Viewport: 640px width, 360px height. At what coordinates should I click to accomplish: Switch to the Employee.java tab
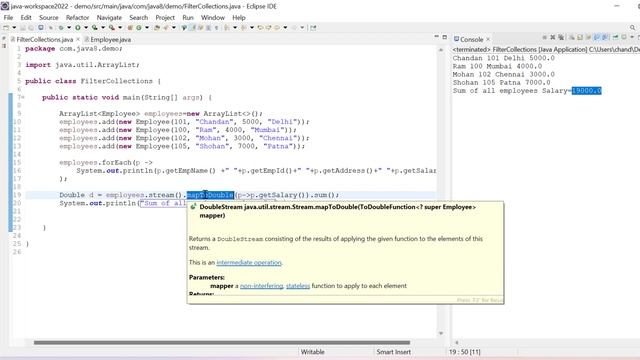tap(107, 40)
